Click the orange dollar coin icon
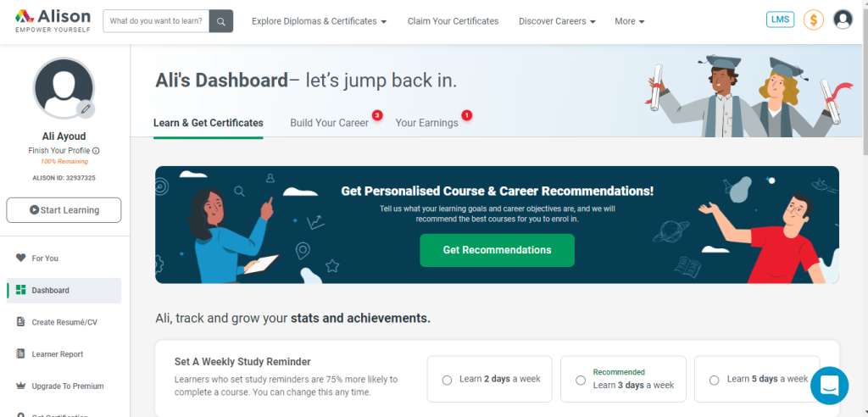Viewport: 868px width, 417px height. pyautogui.click(x=813, y=20)
